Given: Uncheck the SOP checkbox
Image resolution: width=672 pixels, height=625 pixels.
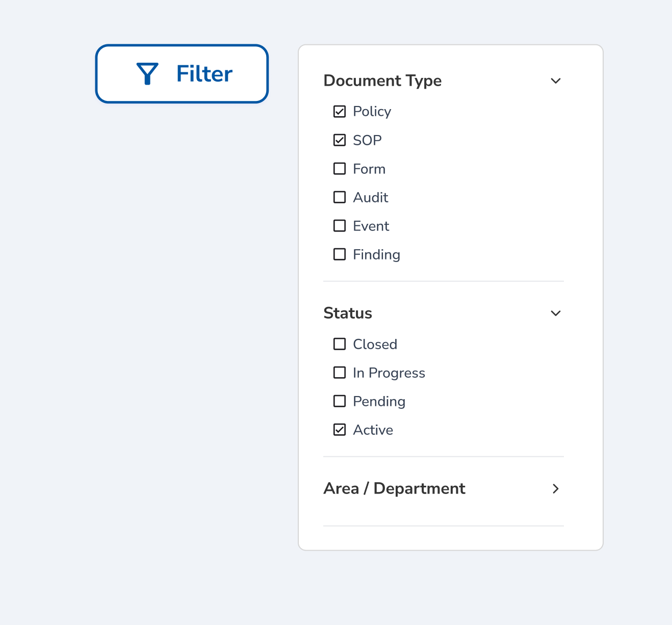Looking at the screenshot, I should click(x=340, y=140).
